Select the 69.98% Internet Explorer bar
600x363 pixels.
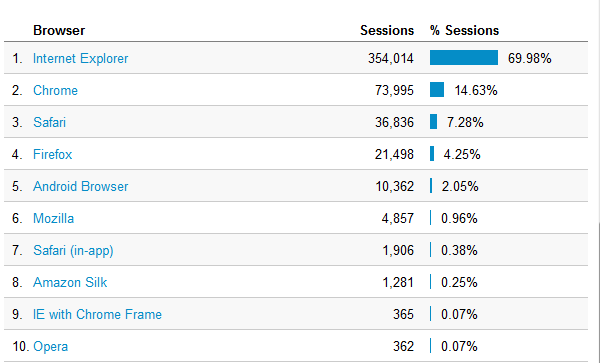pyautogui.click(x=464, y=58)
